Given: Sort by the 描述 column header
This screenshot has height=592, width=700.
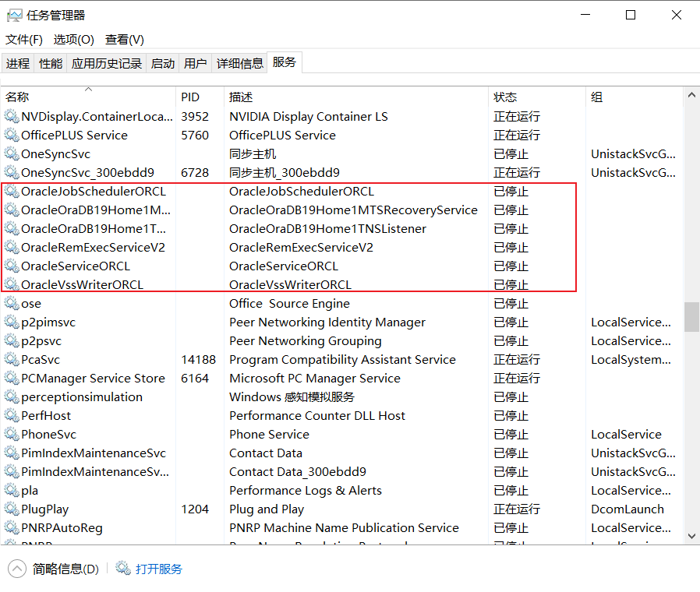Looking at the screenshot, I should pos(355,97).
